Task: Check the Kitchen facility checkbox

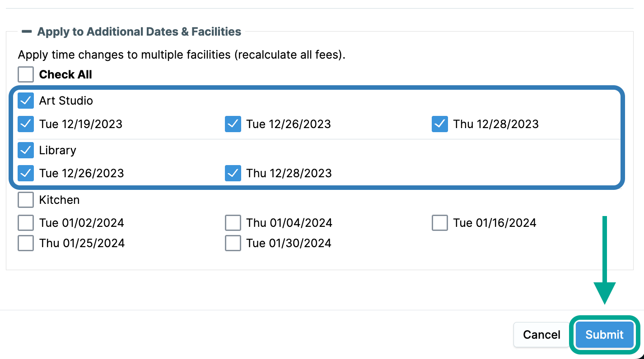Action: click(x=26, y=200)
